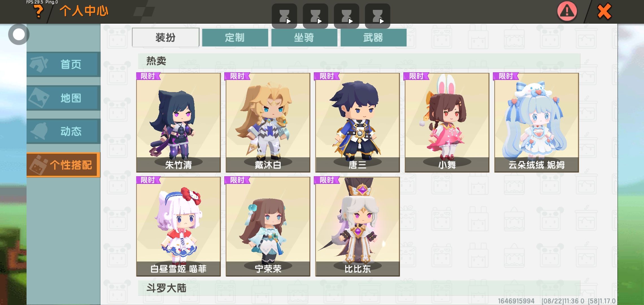This screenshot has height=305, width=644.
Task: Click the first hourglass play icon
Action: [x=284, y=16]
